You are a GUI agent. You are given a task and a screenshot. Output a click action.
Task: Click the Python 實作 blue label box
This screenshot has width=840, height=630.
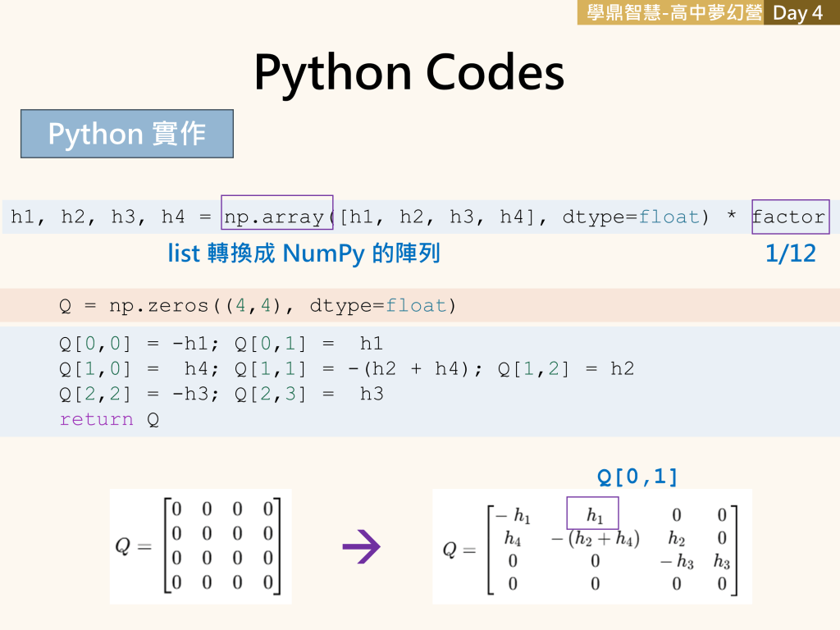pos(127,134)
